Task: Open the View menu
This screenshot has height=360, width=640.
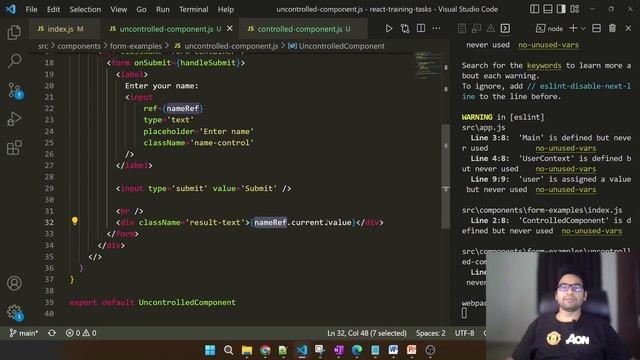Action: [118, 9]
